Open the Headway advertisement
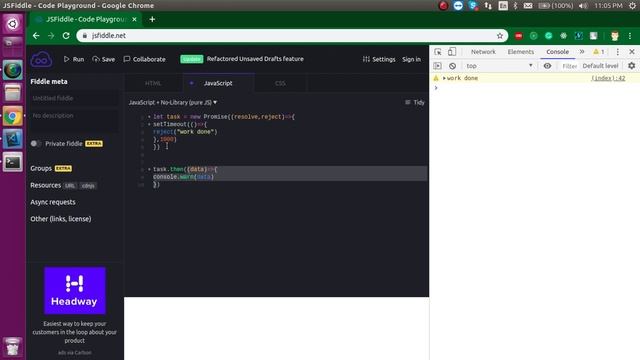 (x=75, y=291)
